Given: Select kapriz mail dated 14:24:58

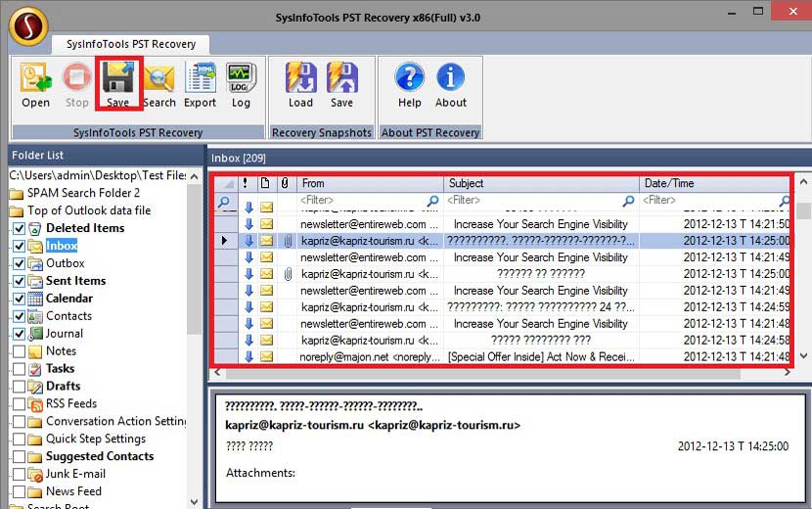Looking at the screenshot, I should (x=501, y=341).
